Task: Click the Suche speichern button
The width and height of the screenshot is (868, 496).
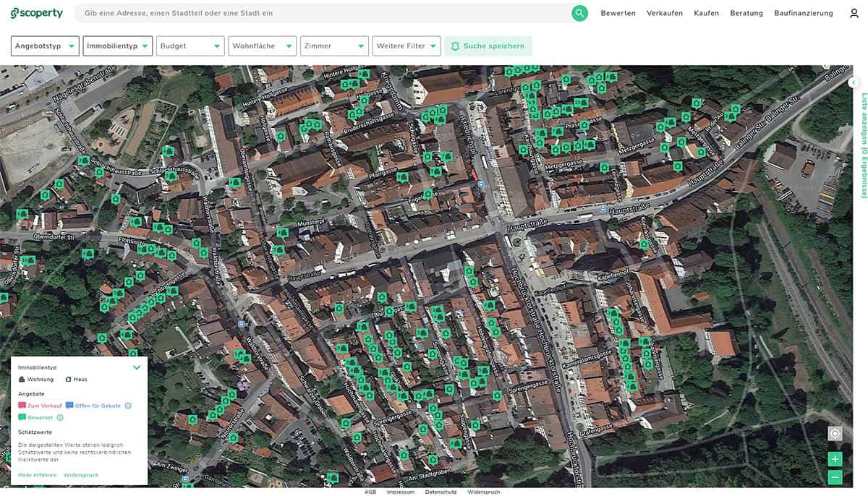Action: click(488, 46)
